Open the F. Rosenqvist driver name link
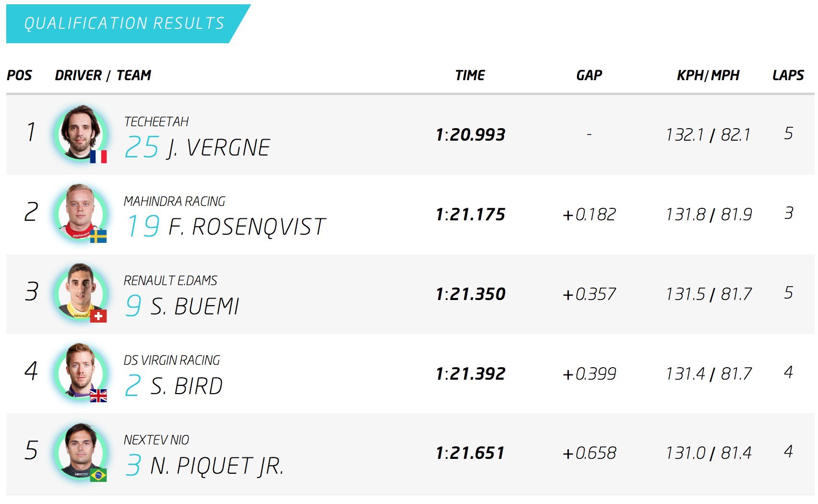818x504 pixels. coord(247,227)
